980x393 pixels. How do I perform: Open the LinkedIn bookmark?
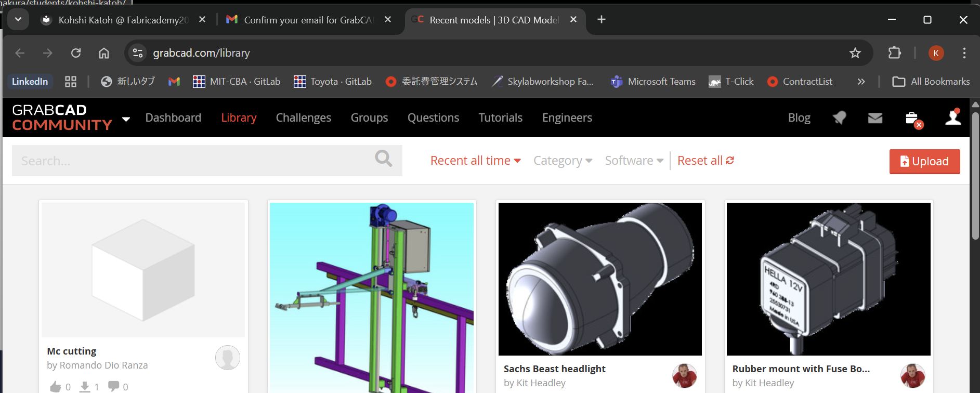click(x=30, y=82)
